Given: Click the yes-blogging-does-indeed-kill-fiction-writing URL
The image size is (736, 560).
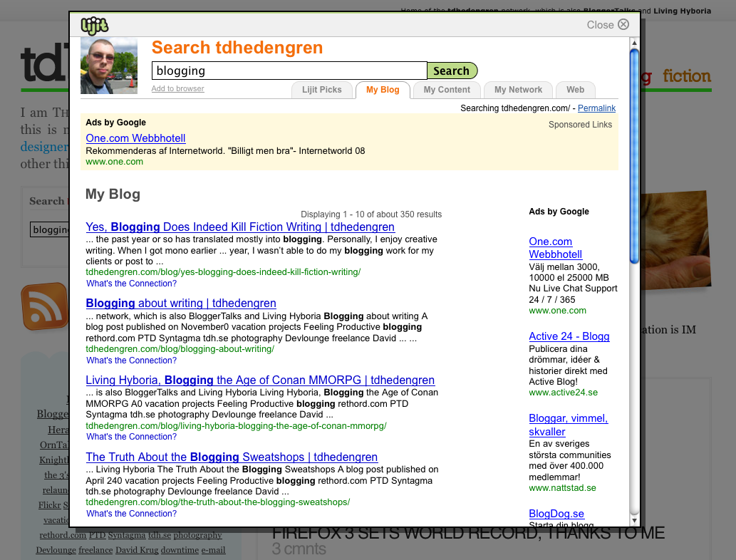Looking at the screenshot, I should pos(223,271).
